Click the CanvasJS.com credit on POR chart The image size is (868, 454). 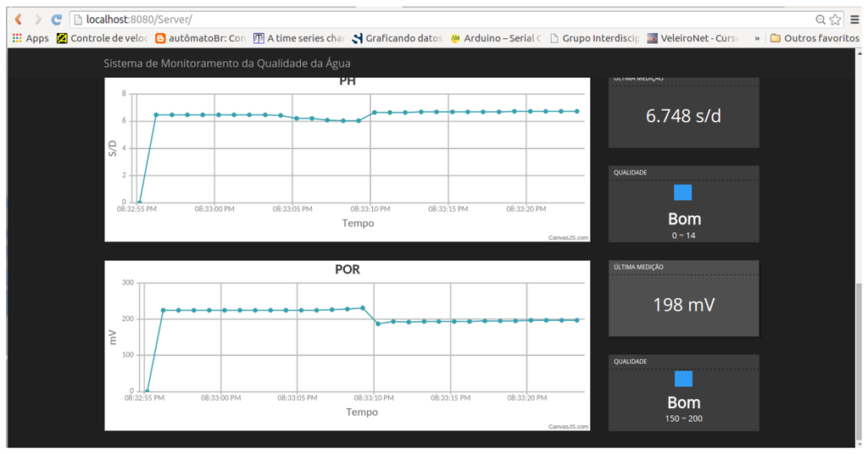[x=568, y=426]
